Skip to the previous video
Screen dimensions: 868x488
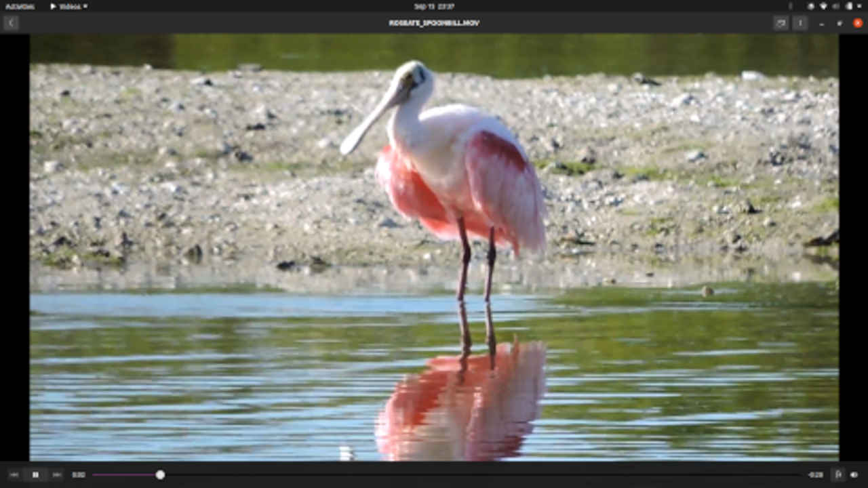(x=14, y=475)
